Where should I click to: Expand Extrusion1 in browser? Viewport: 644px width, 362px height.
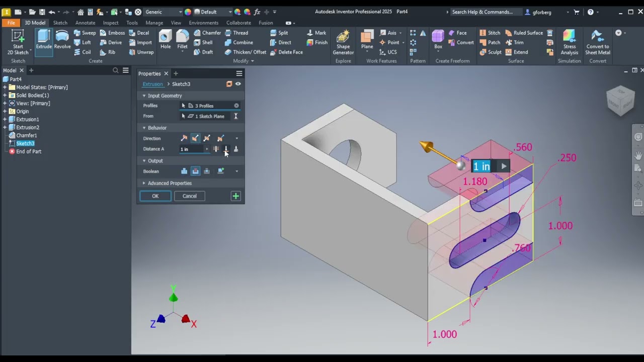point(5,119)
